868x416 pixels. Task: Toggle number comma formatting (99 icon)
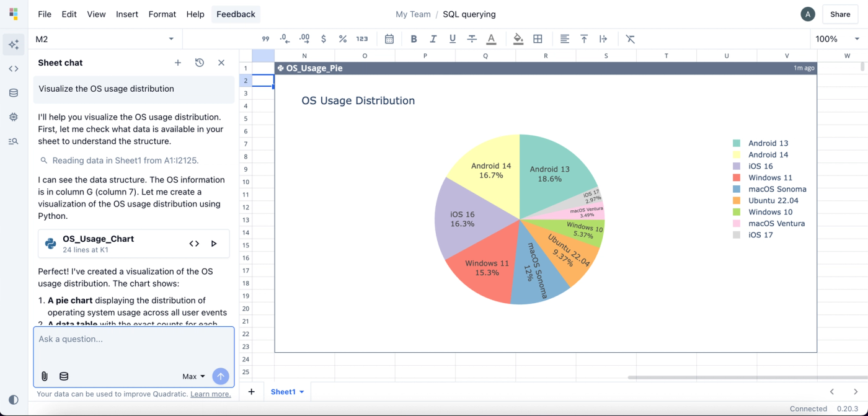[265, 39]
